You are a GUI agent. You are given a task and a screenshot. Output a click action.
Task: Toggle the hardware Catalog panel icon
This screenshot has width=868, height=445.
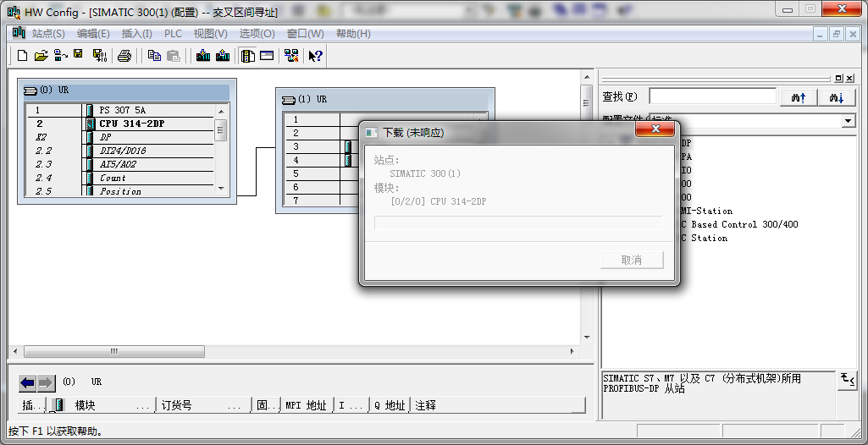click(x=248, y=55)
